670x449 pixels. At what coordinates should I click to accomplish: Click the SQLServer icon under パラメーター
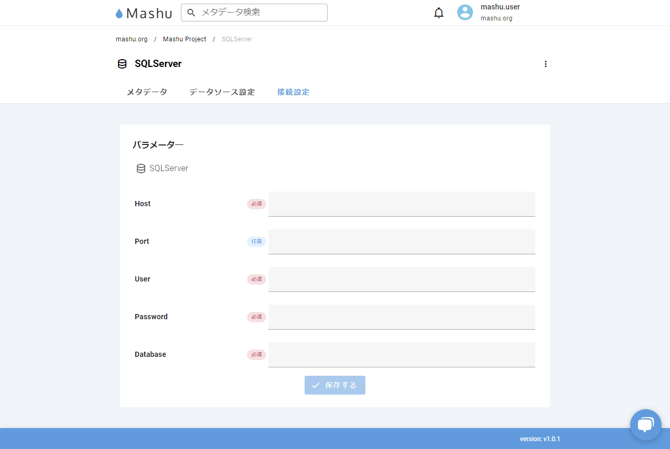coord(141,169)
